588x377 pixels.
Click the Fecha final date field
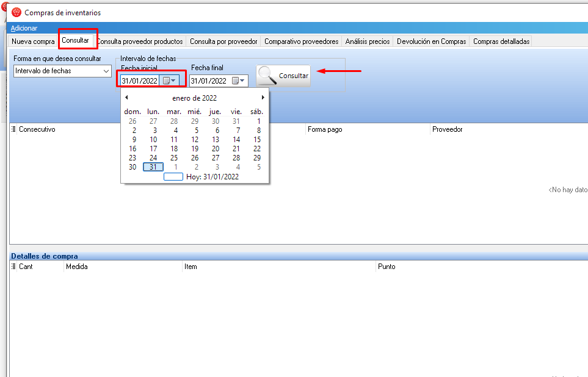pyautogui.click(x=208, y=81)
